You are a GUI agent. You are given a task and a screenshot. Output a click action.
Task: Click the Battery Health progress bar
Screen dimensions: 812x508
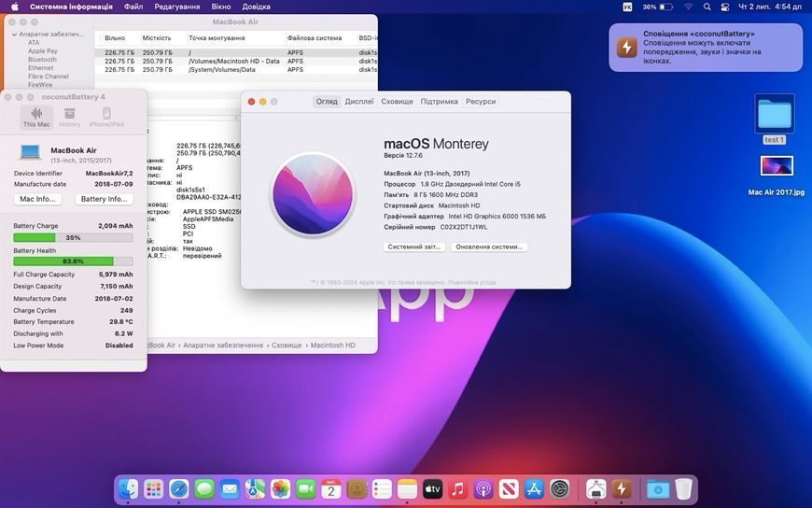73,261
